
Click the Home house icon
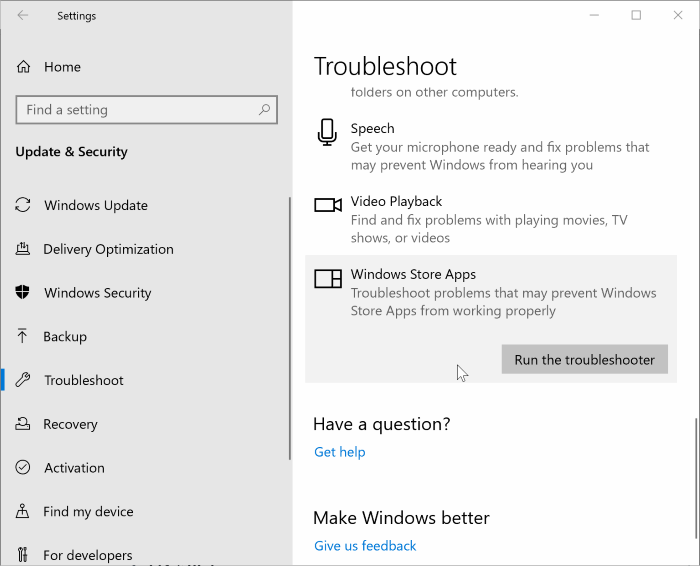pyautogui.click(x=23, y=67)
